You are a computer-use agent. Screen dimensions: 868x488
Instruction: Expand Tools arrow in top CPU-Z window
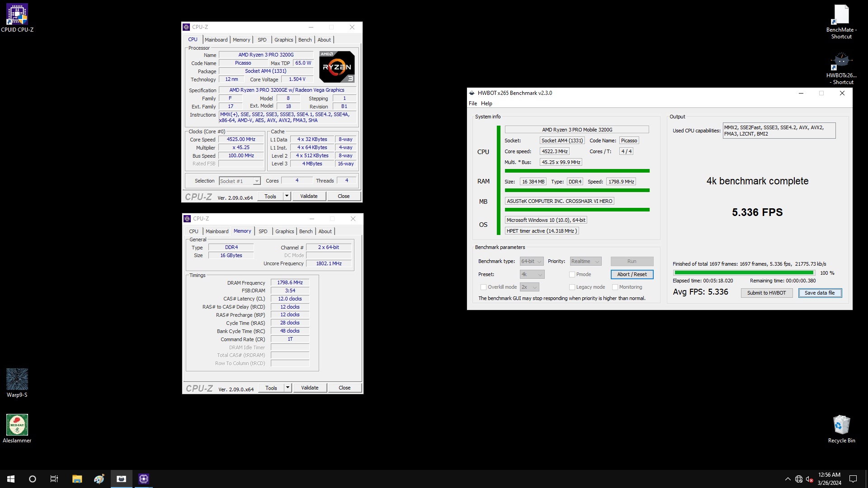tap(287, 196)
